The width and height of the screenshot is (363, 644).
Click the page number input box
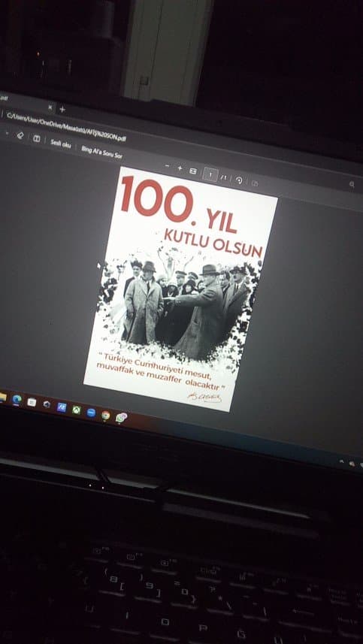(x=210, y=174)
